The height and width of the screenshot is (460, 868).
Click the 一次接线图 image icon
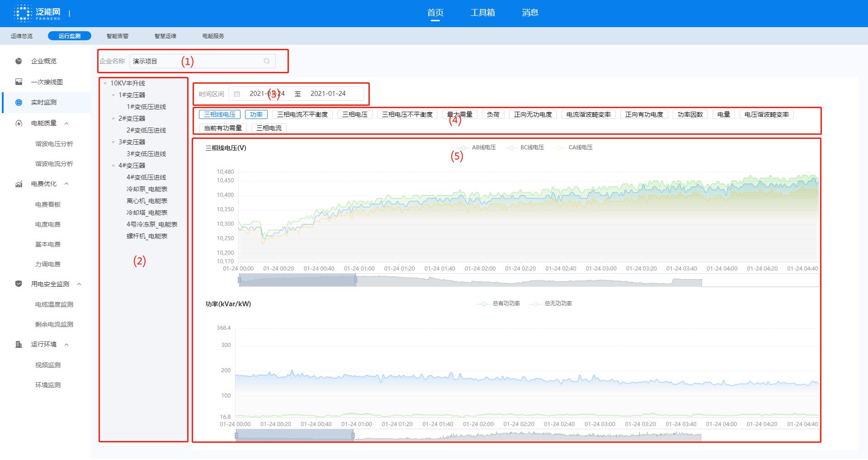[x=19, y=82]
